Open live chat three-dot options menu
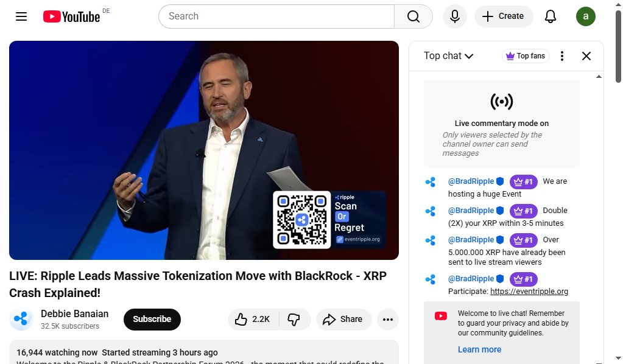 [562, 56]
